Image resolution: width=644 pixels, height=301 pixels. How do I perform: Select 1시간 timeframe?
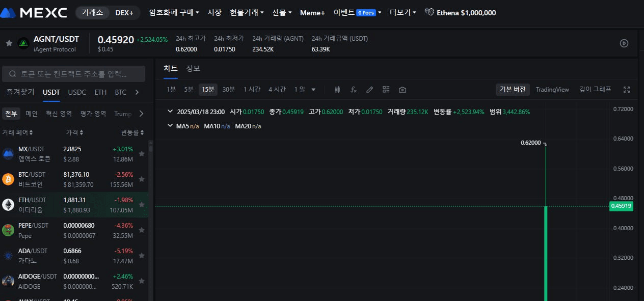252,90
